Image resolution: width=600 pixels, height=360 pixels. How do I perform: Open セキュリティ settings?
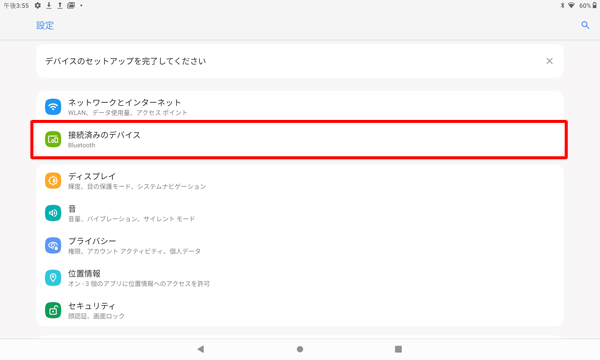[300, 310]
